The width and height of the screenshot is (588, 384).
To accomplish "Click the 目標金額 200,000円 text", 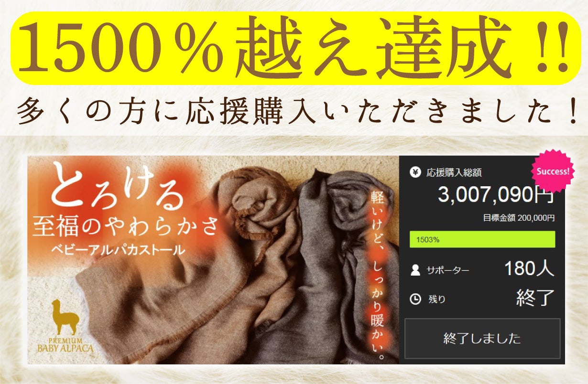I will (x=519, y=218).
